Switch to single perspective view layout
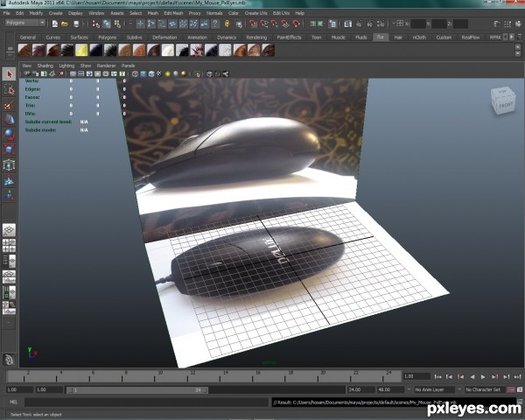This screenshot has height=420, width=525. [x=9, y=230]
